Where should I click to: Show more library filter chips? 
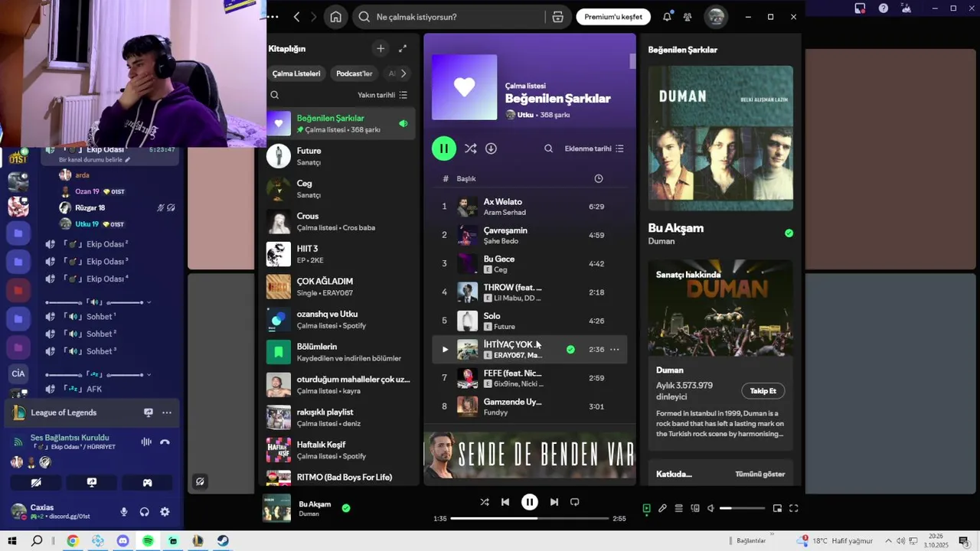403,73
